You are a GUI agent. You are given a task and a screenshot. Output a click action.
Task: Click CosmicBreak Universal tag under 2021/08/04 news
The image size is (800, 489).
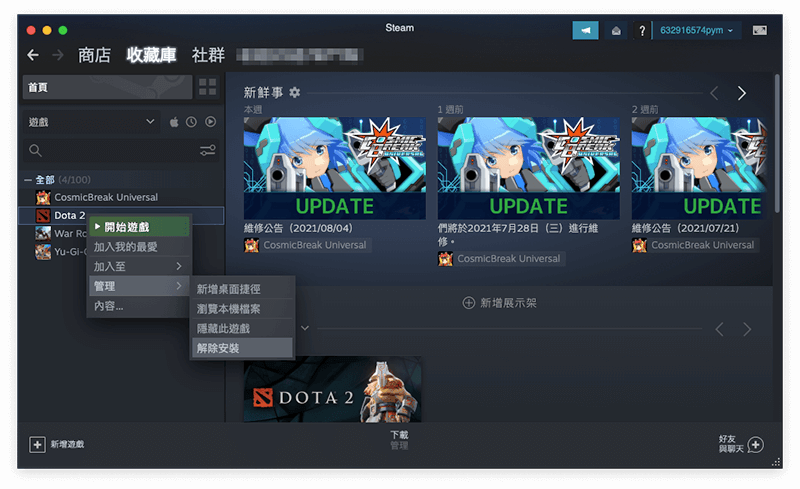[x=315, y=246]
